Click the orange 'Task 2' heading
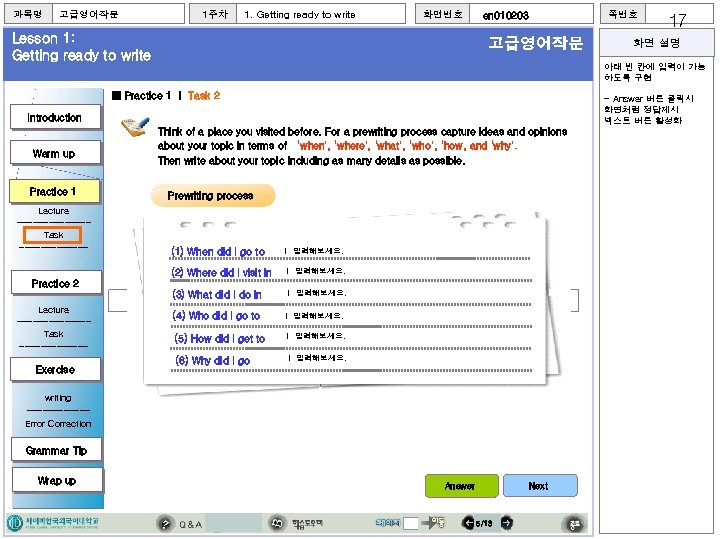The image size is (720, 539). [204, 95]
